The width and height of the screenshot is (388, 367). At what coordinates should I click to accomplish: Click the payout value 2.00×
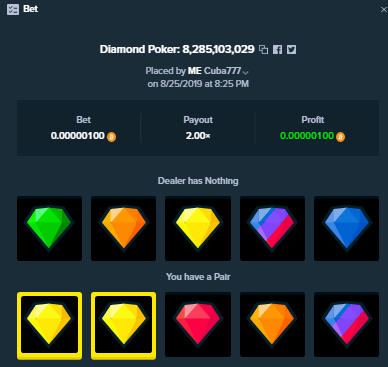point(198,136)
